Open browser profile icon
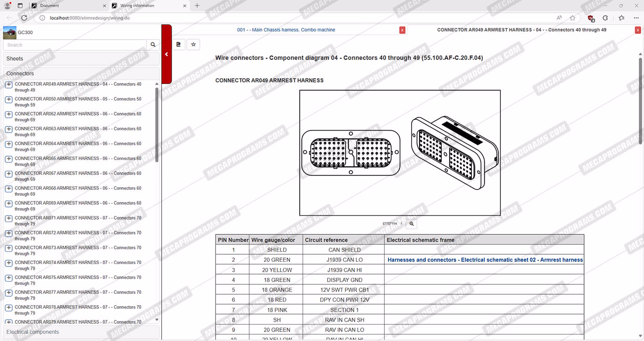 coord(8,6)
